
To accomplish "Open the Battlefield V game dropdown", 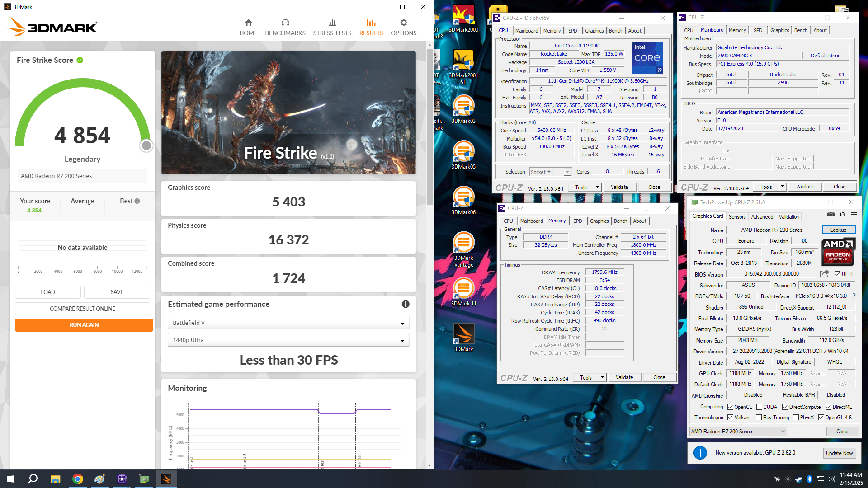I will [288, 323].
